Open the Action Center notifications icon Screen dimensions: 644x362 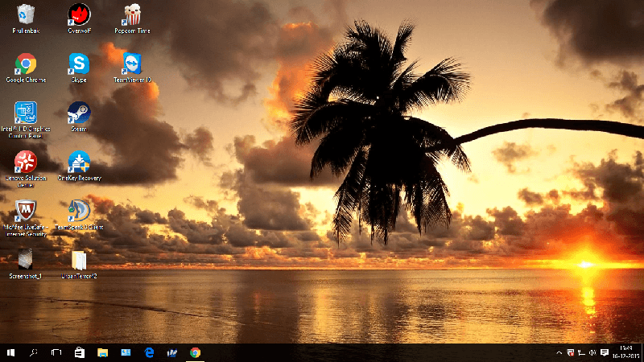coord(605,352)
